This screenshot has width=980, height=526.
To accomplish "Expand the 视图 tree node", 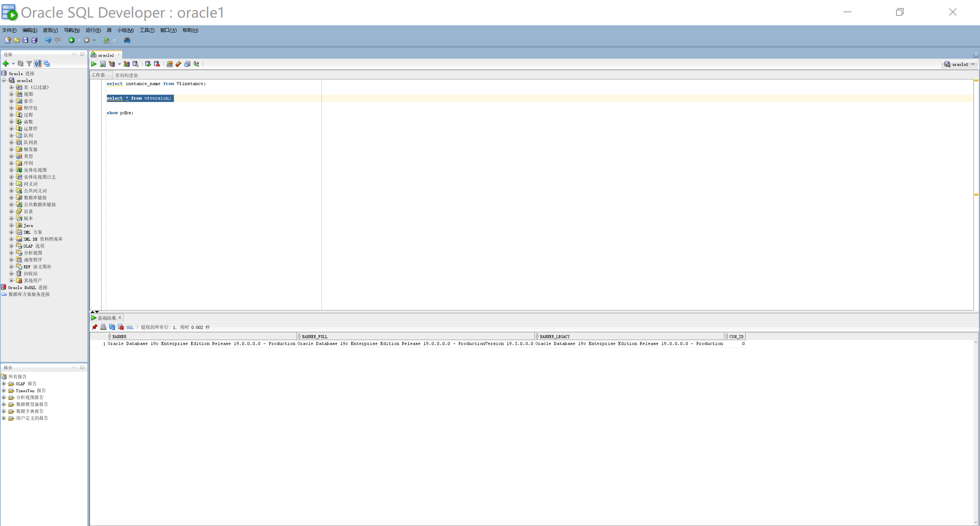I will tap(11, 94).
